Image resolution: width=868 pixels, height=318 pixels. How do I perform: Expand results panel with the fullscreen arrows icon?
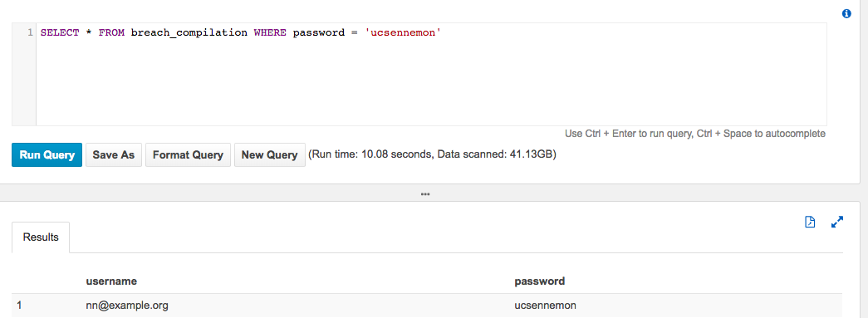tap(837, 223)
